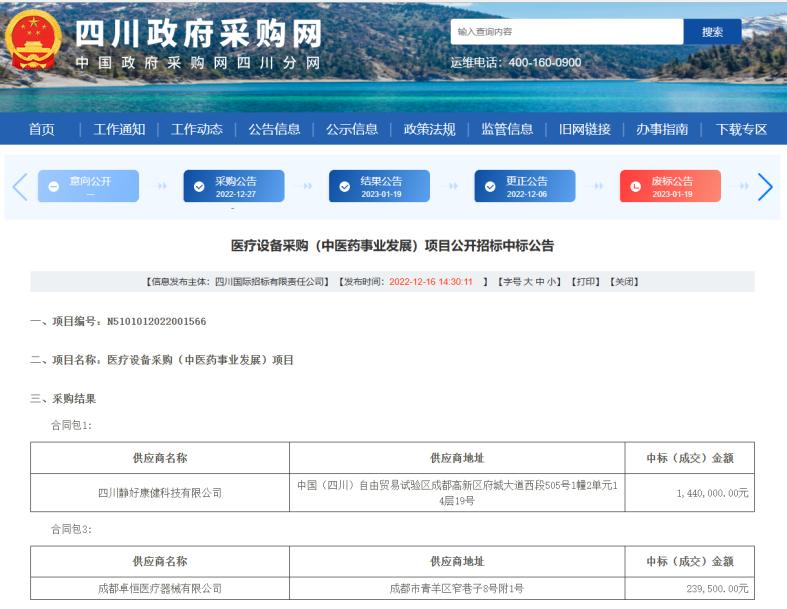Viewport: 787px width, 609px height.
Task: Open the 下载专区 menu item
Action: pos(741,130)
